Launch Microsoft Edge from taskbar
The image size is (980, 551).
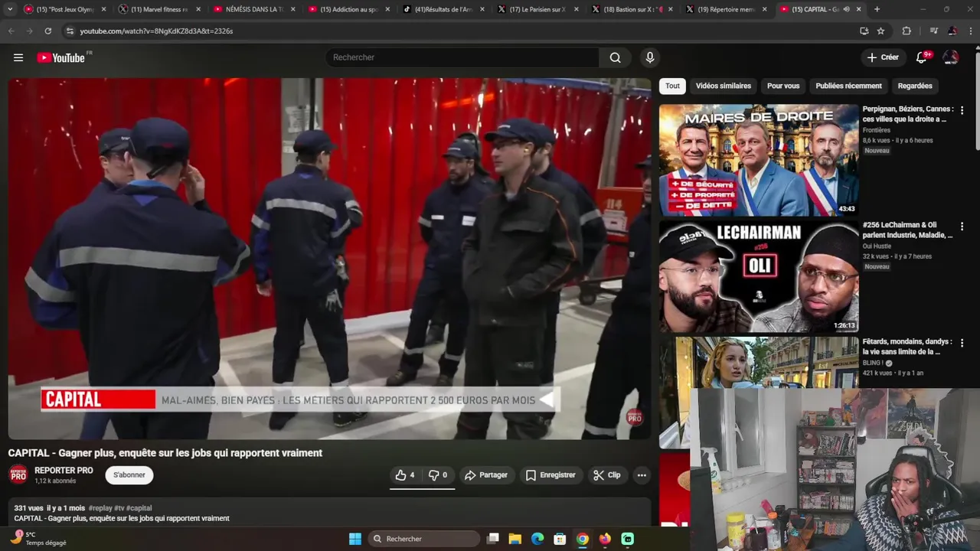click(x=537, y=539)
